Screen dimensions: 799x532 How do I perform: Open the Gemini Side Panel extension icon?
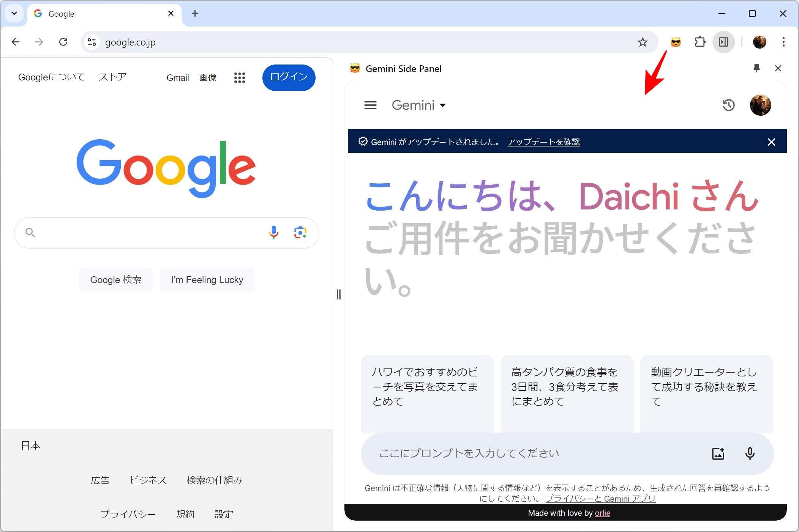click(x=676, y=42)
